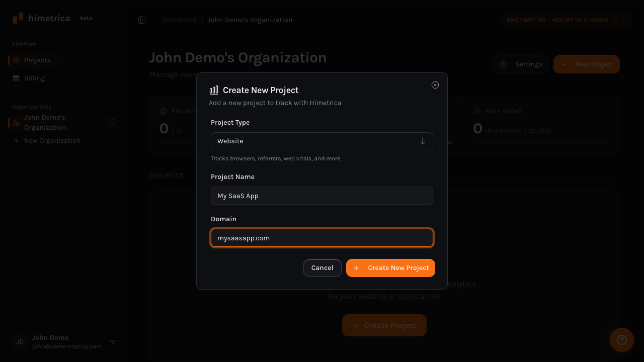This screenshot has width=644, height=362.
Task: Click the eye icon beside PAGE VIEWS
Action: (x=477, y=111)
